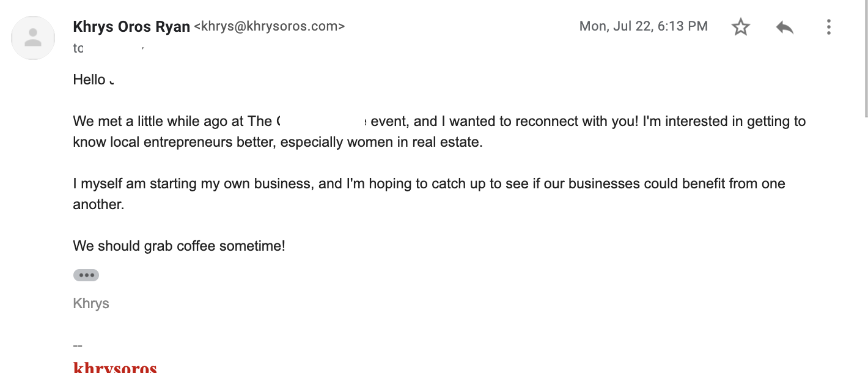Click the sender's avatar placeholder
The image size is (868, 373).
click(33, 38)
